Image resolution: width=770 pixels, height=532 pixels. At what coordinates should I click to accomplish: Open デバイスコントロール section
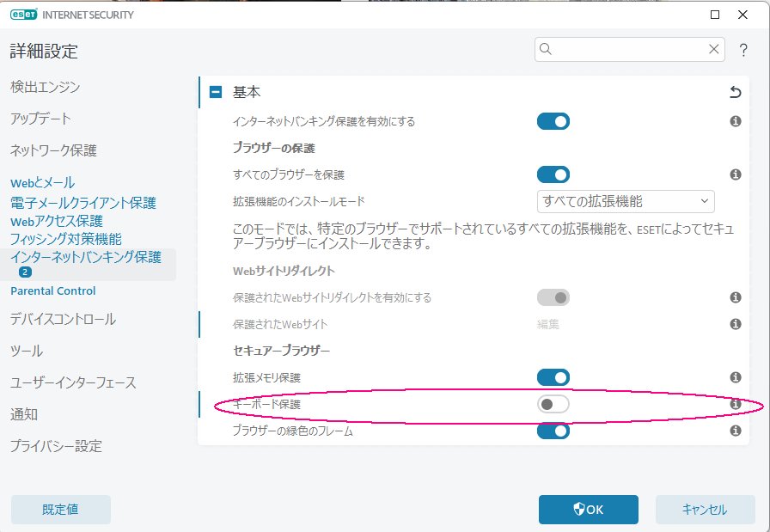[63, 320]
